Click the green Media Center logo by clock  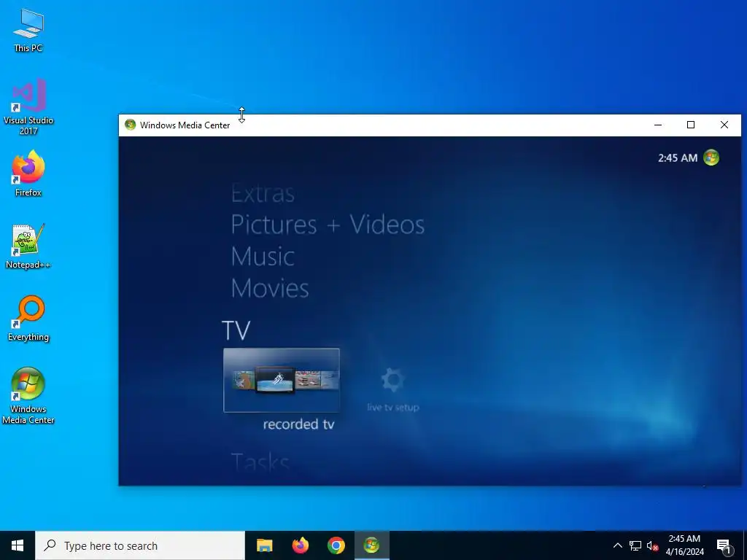711,157
